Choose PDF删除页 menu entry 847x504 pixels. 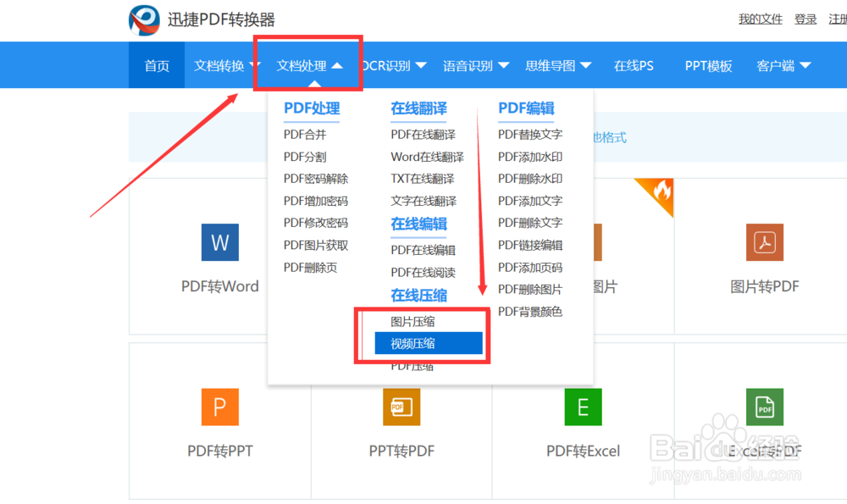[x=311, y=268]
